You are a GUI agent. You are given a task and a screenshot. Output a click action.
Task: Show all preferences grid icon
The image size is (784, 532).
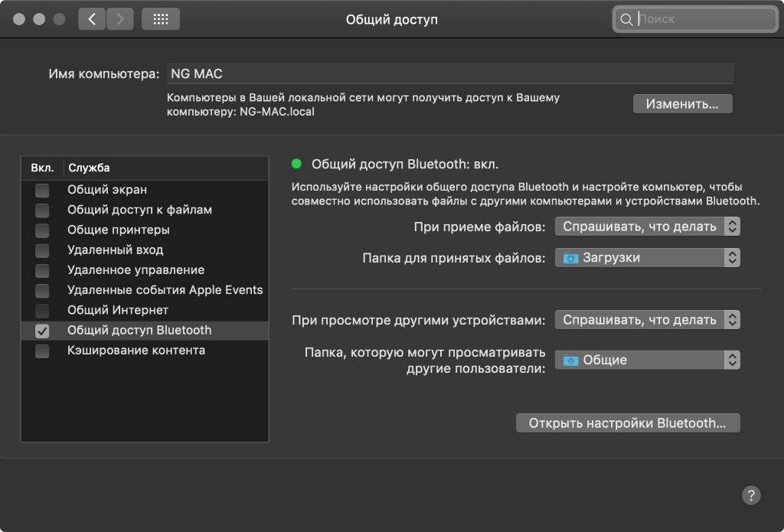[161, 19]
